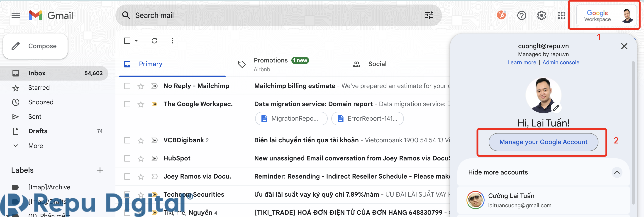Star the Joey Ramos via Docu email
This screenshot has height=217, width=644.
(x=141, y=176)
